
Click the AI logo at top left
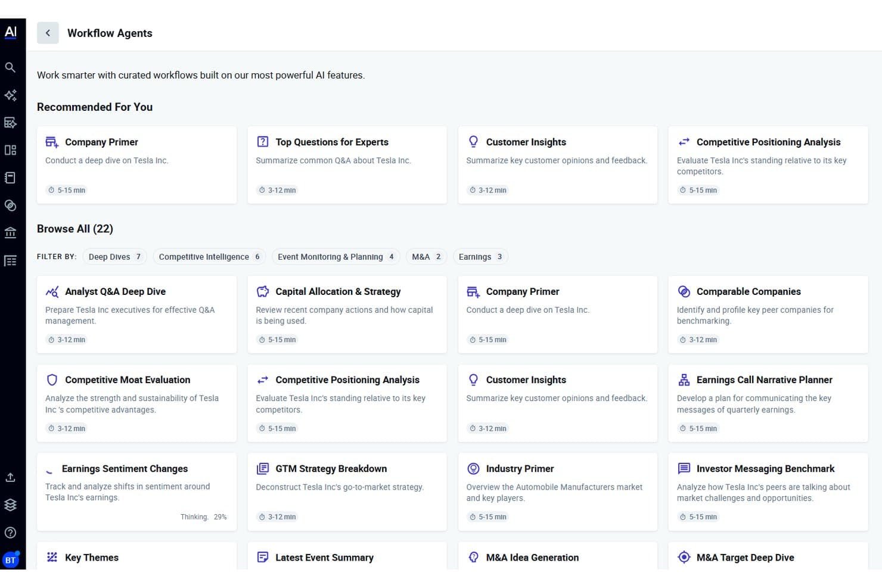[x=11, y=32]
